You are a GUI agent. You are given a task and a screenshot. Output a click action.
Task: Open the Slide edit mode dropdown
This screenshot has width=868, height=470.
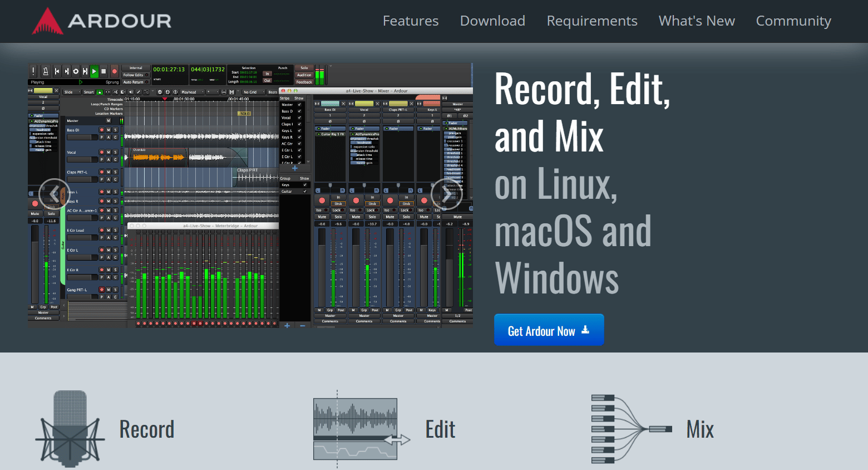tap(72, 92)
